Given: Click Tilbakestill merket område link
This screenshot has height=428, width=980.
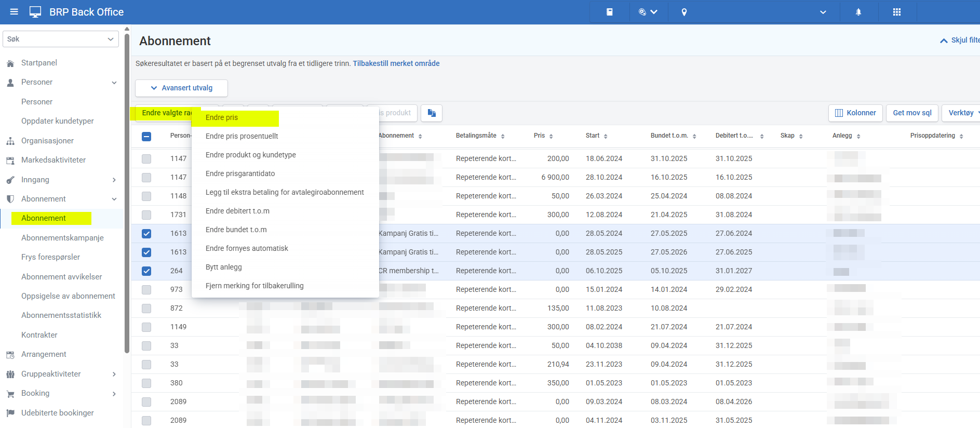Looking at the screenshot, I should (396, 63).
